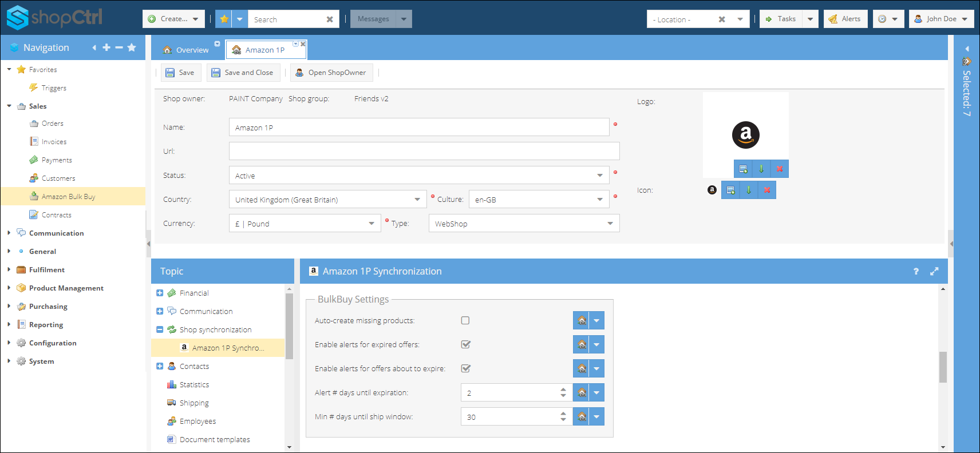
Task: Open help for Amazon 1P Synchronization
Action: pos(916,271)
